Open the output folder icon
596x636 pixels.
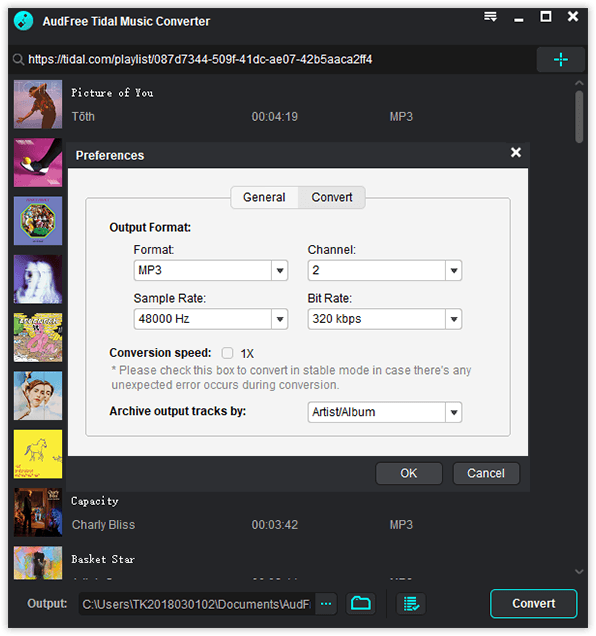(360, 604)
